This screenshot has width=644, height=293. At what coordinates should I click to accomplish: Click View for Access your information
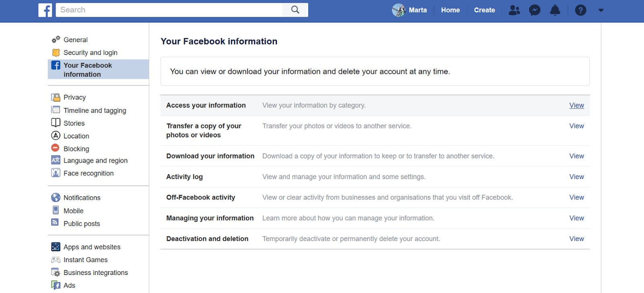(x=576, y=105)
